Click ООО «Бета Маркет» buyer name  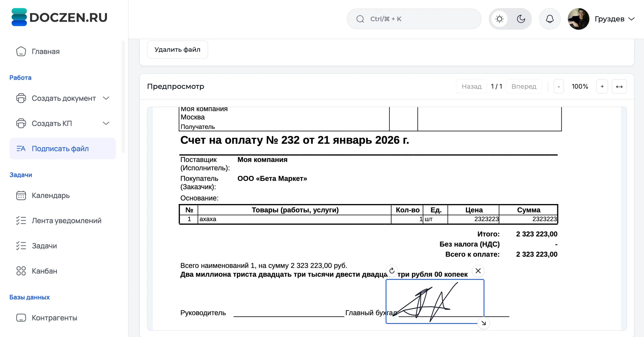coord(272,179)
